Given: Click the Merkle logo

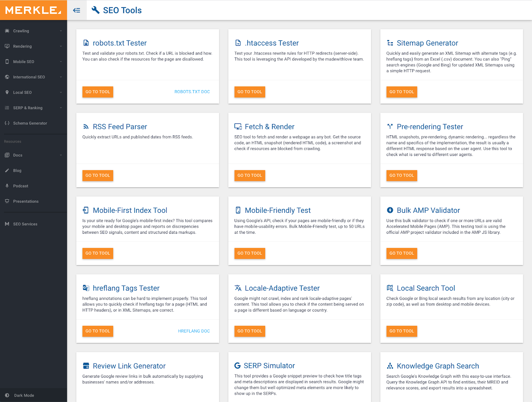Looking at the screenshot, I should tap(33, 10).
